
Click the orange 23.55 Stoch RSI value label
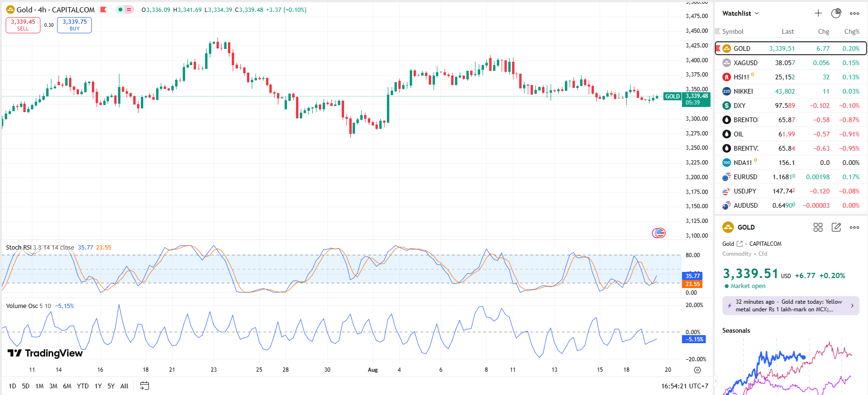tap(692, 284)
